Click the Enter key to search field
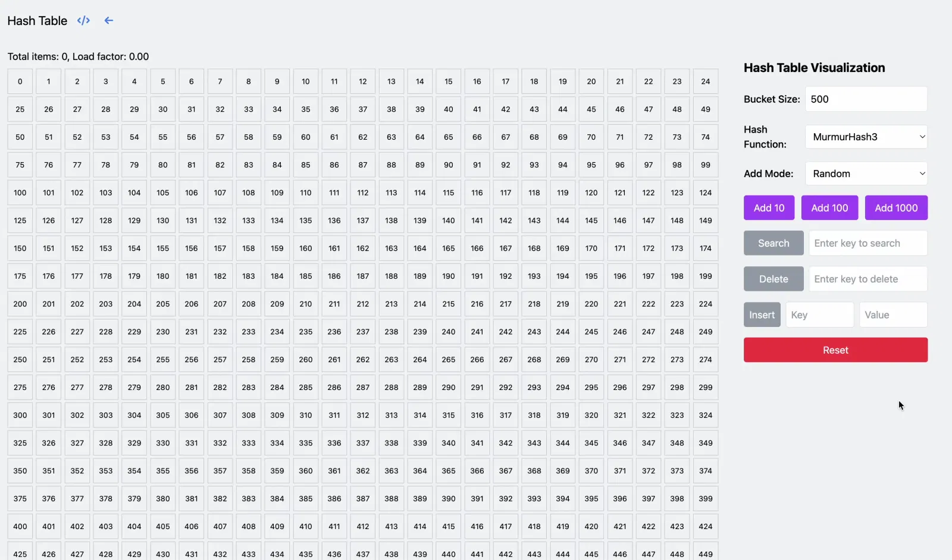 pyautogui.click(x=868, y=243)
